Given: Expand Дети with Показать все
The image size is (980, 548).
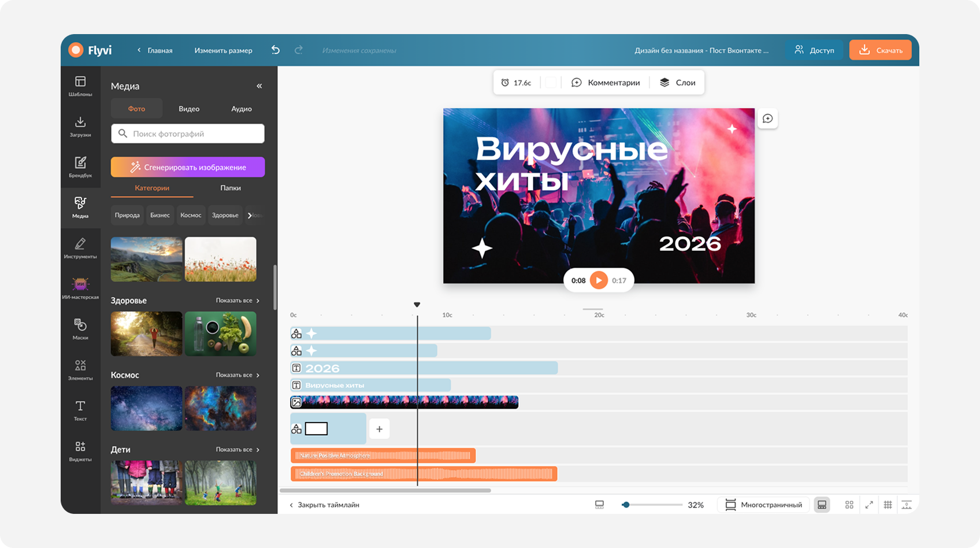Looking at the screenshot, I should (237, 450).
